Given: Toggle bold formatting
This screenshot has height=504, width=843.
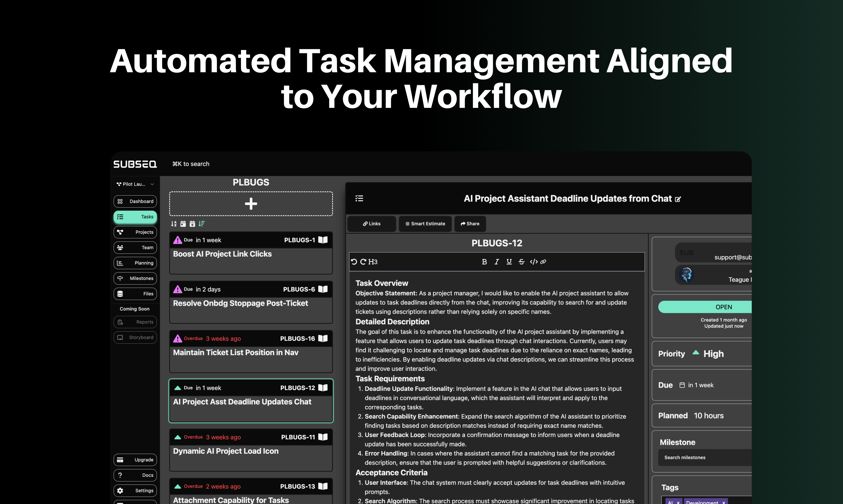Looking at the screenshot, I should (x=484, y=262).
